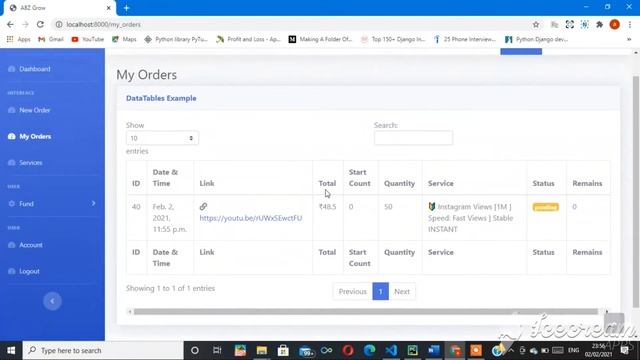The image size is (640, 360).
Task: Open the Gmail bookmark
Action: pyautogui.click(x=51, y=39)
